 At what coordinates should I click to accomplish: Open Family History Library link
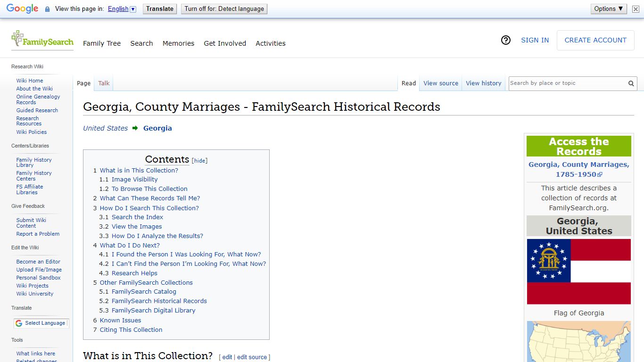(x=34, y=163)
